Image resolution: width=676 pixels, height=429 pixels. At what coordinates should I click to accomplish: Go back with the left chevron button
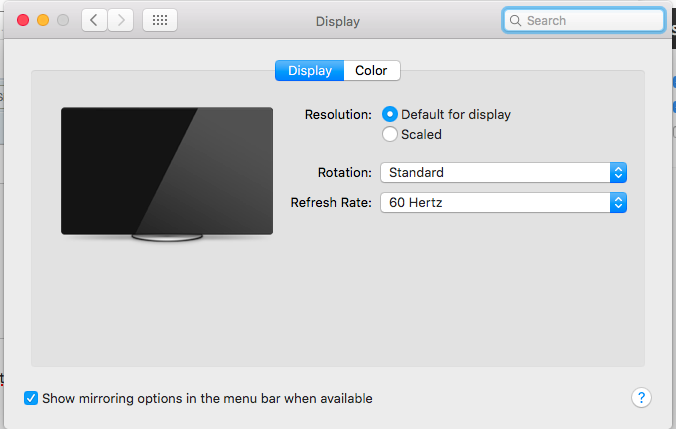95,20
